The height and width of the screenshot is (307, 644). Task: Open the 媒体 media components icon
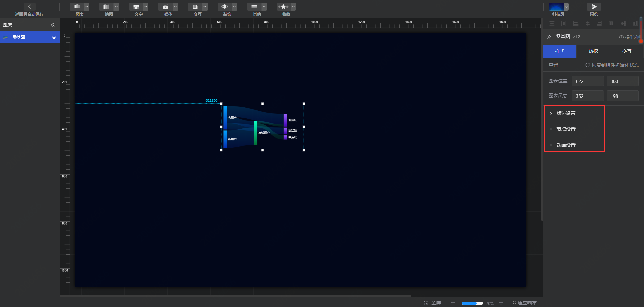coord(166,7)
